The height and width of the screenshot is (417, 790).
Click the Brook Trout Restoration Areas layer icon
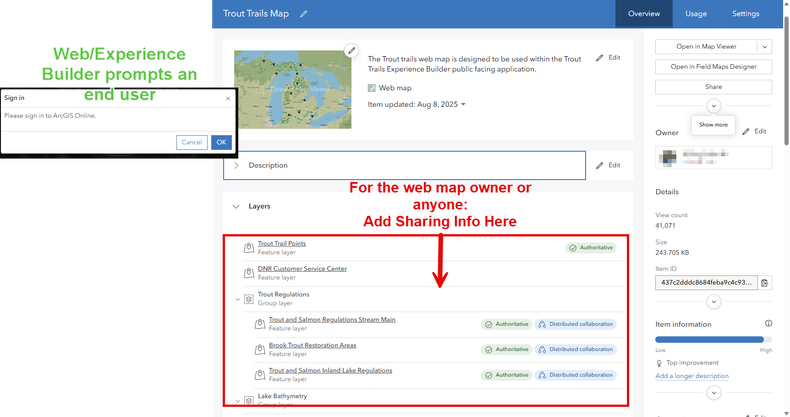260,349
